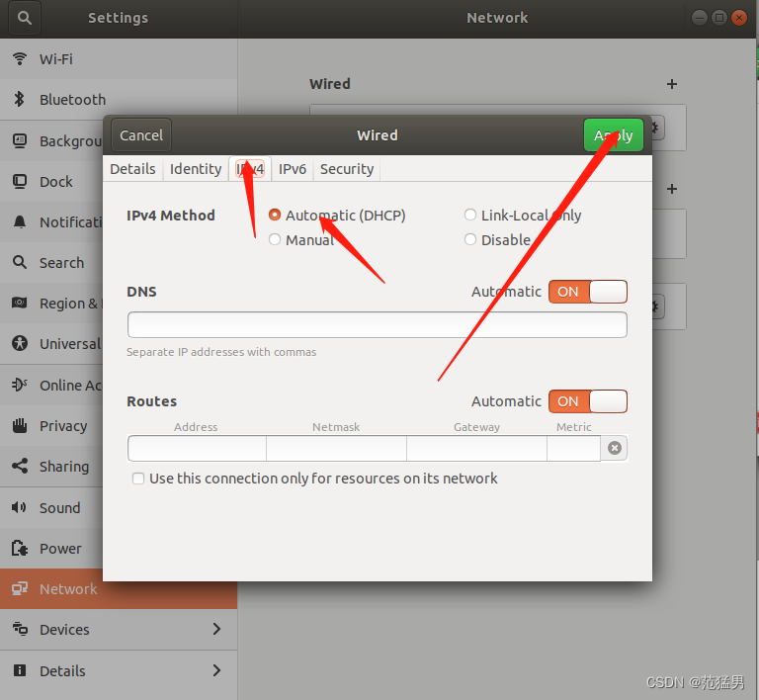This screenshot has width=759, height=700.
Task: Click the Bluetooth icon in sidebar
Action: point(20,99)
